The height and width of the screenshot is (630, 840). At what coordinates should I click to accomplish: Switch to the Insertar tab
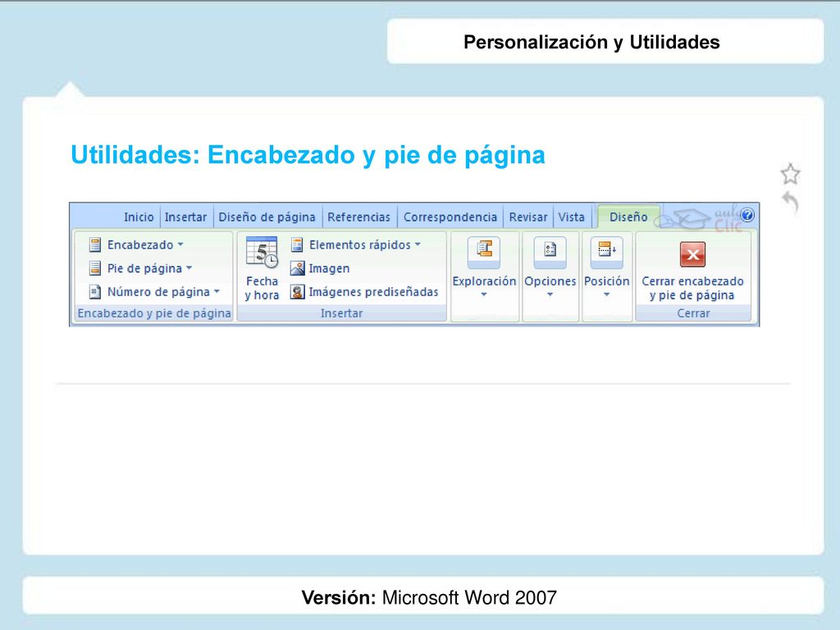pos(185,217)
